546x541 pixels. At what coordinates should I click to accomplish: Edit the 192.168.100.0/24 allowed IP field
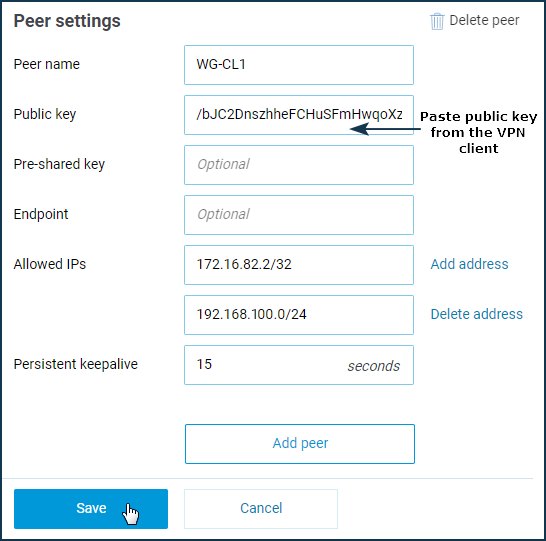pyautogui.click(x=299, y=315)
